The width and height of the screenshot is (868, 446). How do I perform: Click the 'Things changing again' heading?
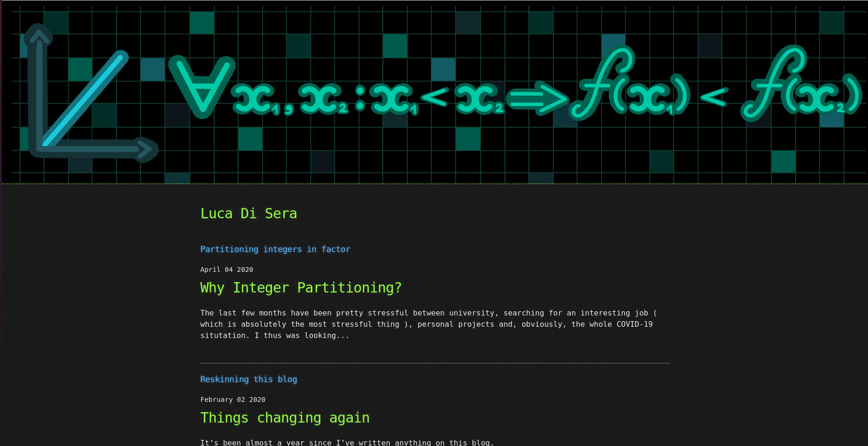pyautogui.click(x=285, y=418)
